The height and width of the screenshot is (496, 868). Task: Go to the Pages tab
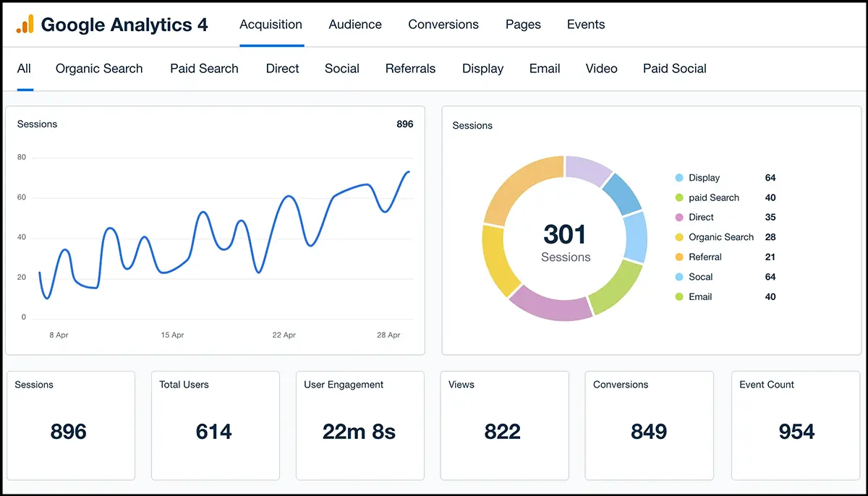point(523,25)
